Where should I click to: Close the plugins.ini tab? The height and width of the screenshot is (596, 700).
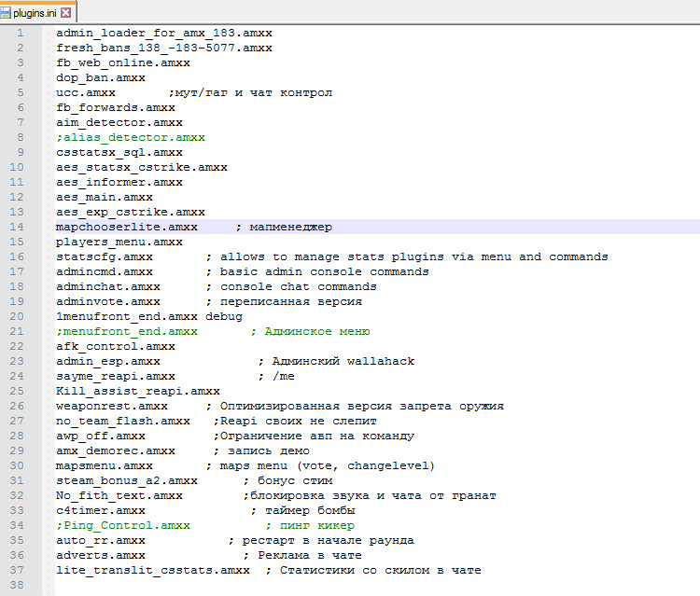[65, 12]
